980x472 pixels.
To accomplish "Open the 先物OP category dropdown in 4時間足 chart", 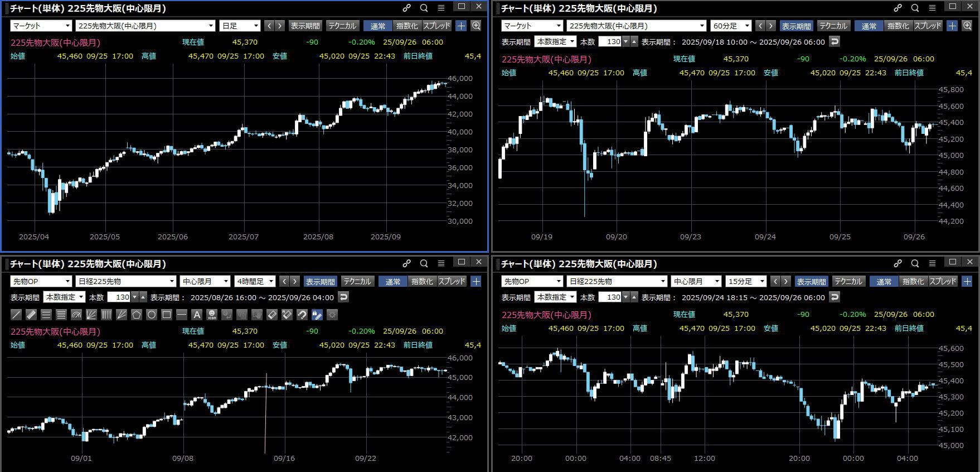I will click(x=41, y=281).
